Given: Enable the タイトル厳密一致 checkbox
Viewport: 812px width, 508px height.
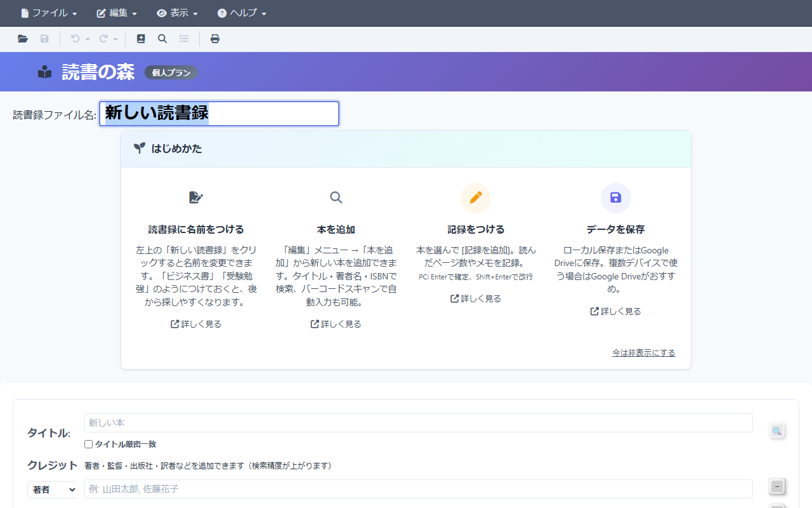Looking at the screenshot, I should point(89,444).
